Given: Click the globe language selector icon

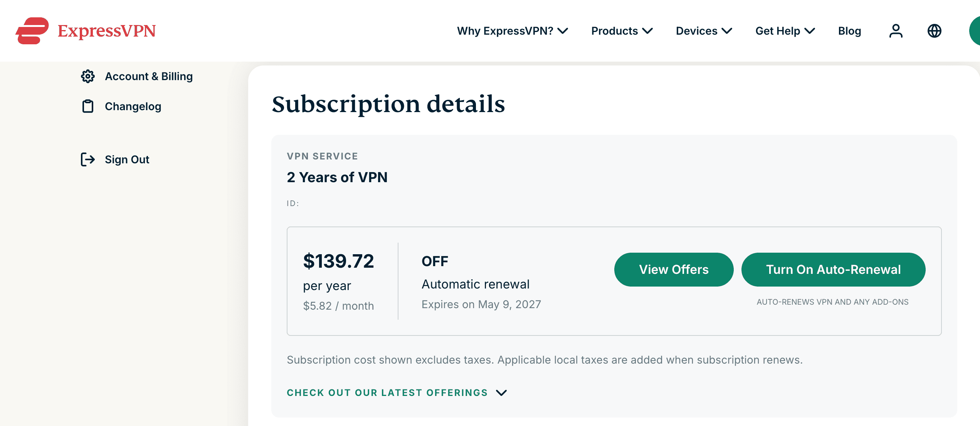Looking at the screenshot, I should tap(934, 31).
